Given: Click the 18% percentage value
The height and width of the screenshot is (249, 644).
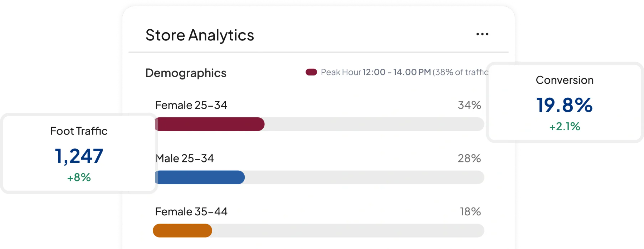Looking at the screenshot, I should 470,212.
